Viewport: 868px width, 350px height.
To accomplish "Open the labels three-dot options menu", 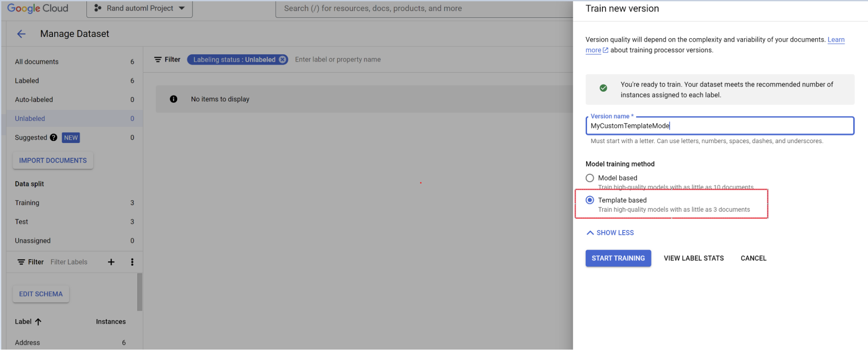I will [x=132, y=262].
